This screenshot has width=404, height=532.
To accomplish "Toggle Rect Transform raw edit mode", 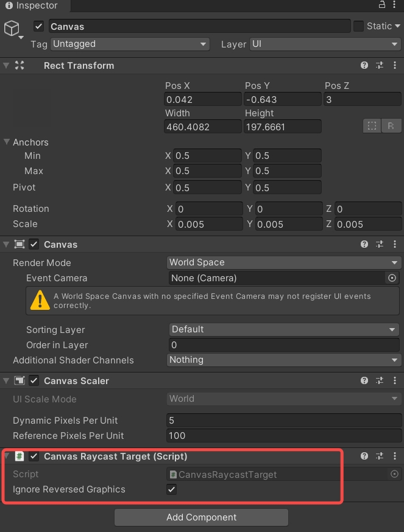I will 391,126.
